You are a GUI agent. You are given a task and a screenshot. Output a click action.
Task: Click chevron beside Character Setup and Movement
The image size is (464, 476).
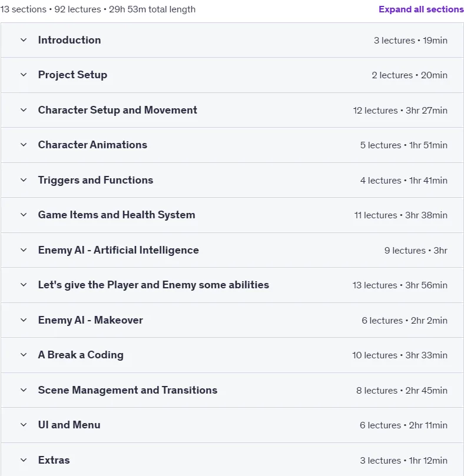(24, 110)
